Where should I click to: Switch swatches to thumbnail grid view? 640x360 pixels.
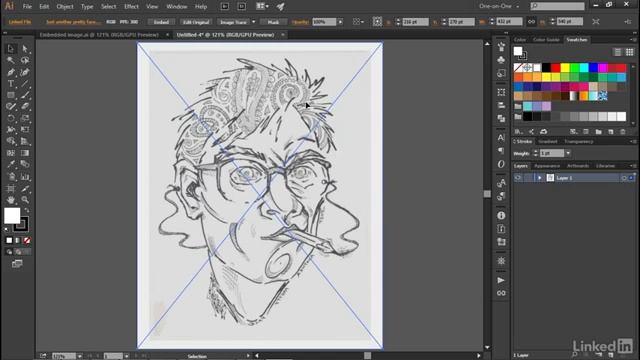(x=629, y=52)
